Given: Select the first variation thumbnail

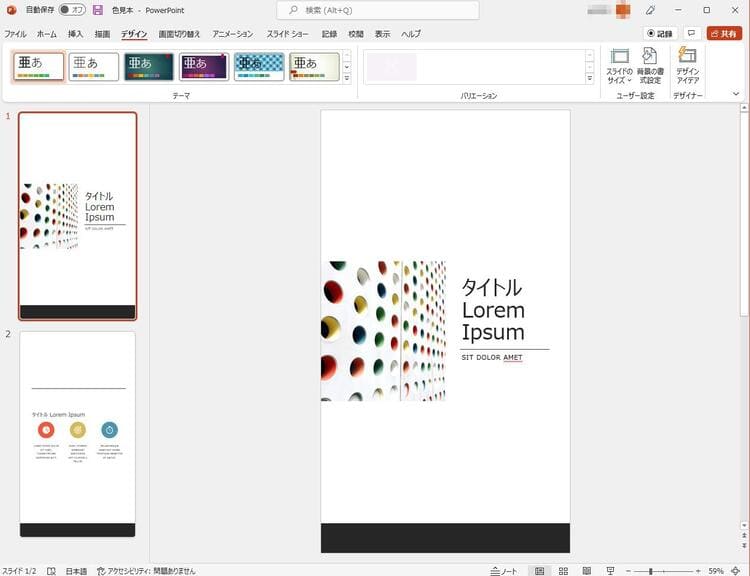Looking at the screenshot, I should coord(392,66).
